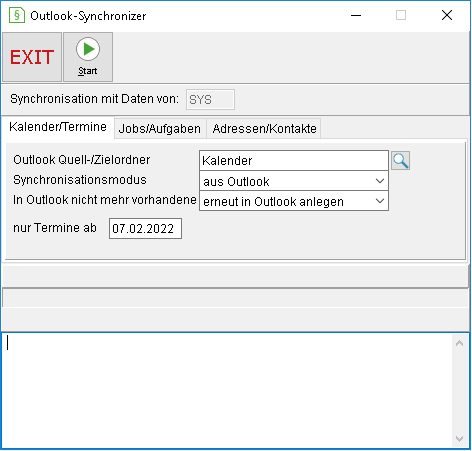The width and height of the screenshot is (472, 451).
Task: Click the log scrollbar down arrow
Action: tap(459, 439)
